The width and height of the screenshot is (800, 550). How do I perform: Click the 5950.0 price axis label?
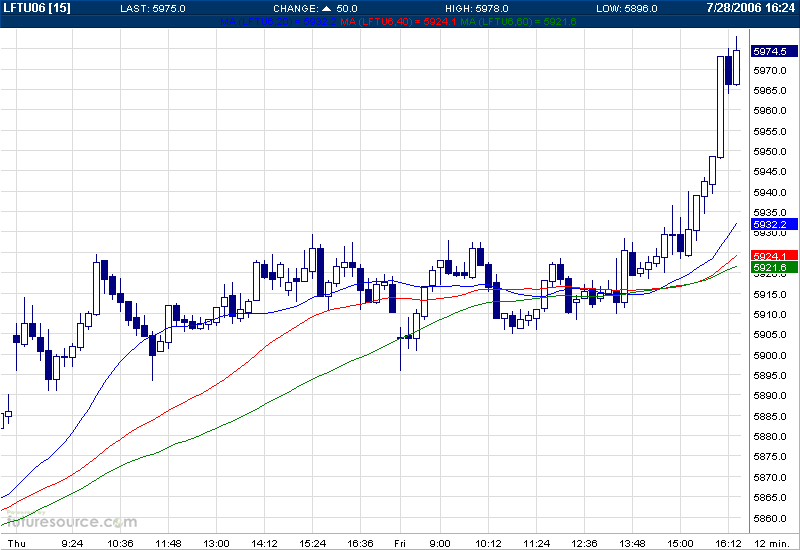tap(770, 152)
